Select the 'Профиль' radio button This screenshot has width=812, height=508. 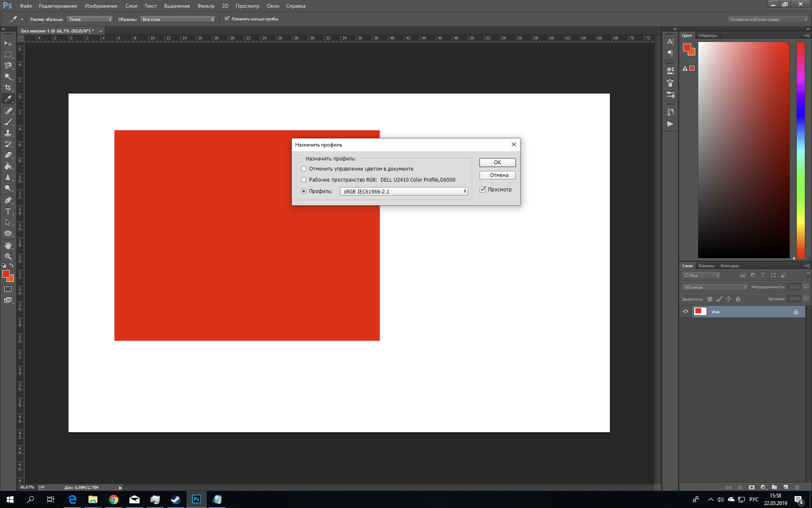pyautogui.click(x=304, y=191)
